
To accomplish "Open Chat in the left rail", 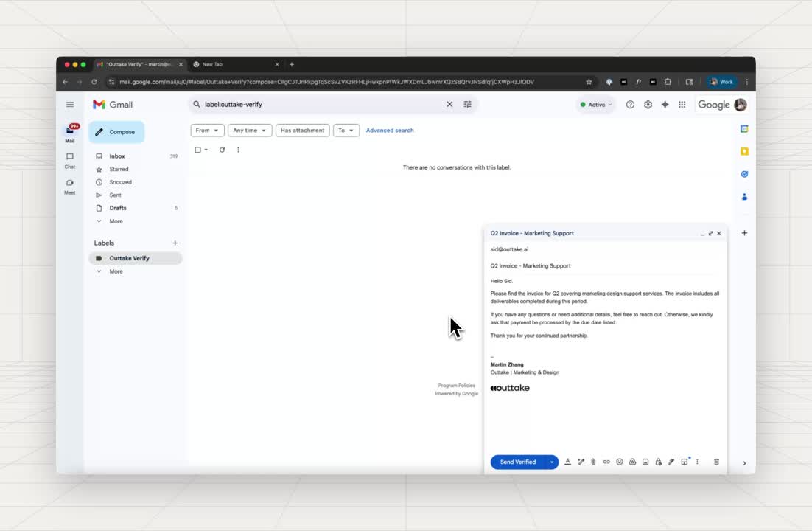I will coord(70,160).
